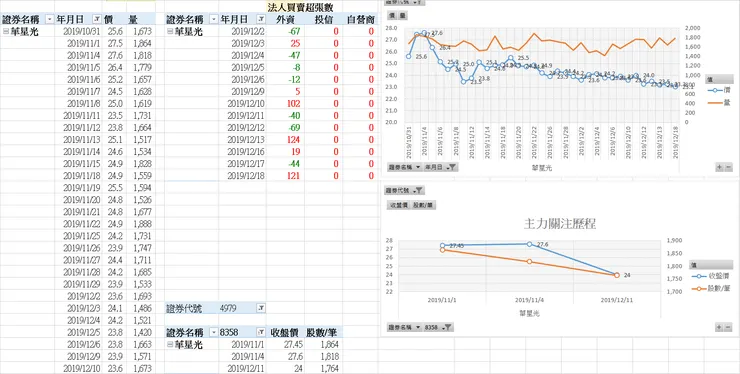740x374 pixels.
Task: Select the 收盤價 column header in bottom table
Action: pos(285,332)
